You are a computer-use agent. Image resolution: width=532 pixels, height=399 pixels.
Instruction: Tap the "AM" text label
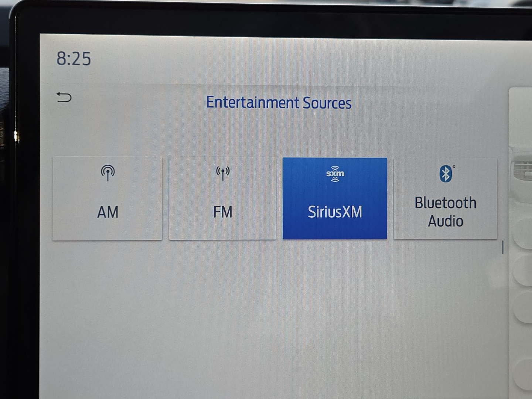click(x=108, y=212)
